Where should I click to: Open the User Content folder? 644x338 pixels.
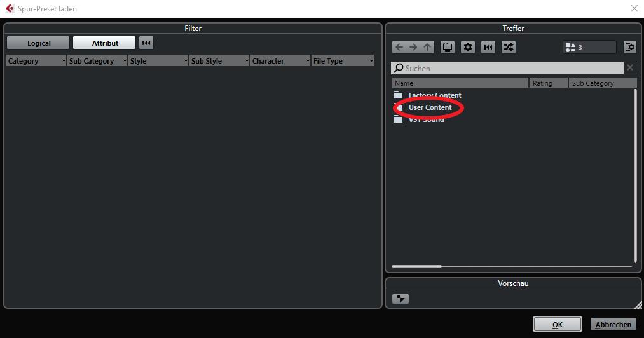430,107
